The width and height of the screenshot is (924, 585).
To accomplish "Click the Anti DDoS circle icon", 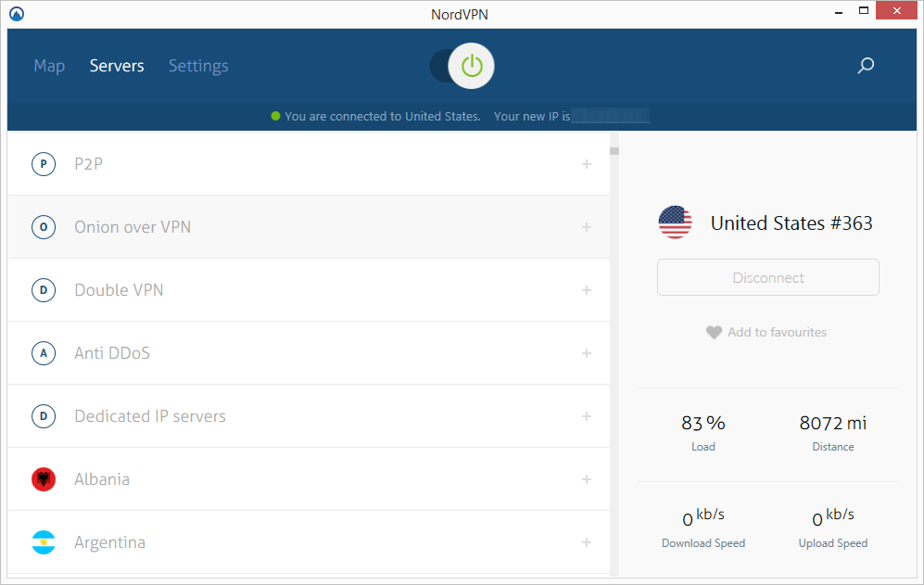I will (44, 353).
